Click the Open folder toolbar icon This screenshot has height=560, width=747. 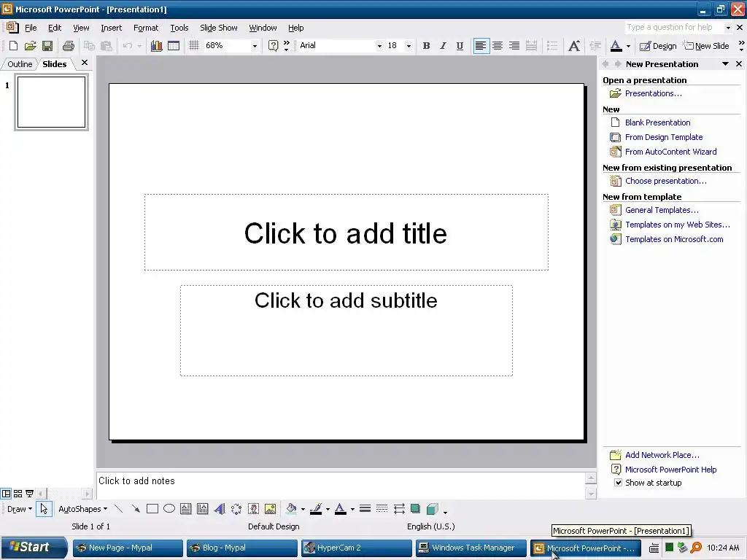click(31, 46)
